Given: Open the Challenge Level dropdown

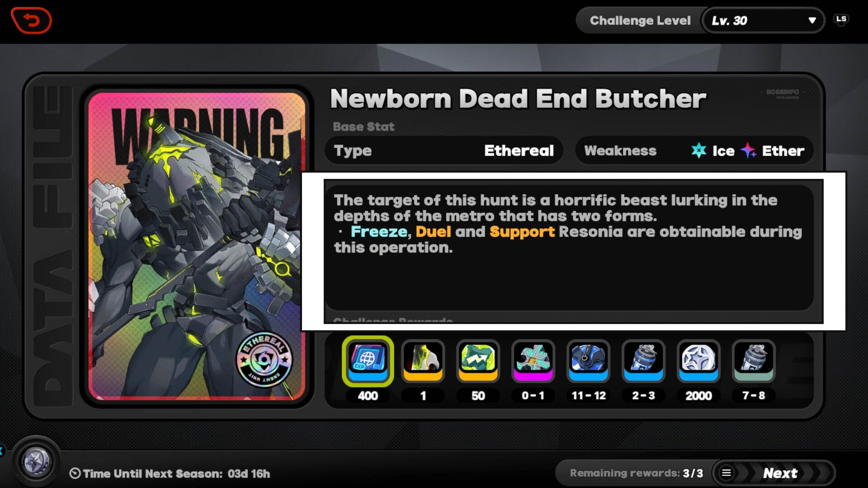Looking at the screenshot, I should [763, 20].
